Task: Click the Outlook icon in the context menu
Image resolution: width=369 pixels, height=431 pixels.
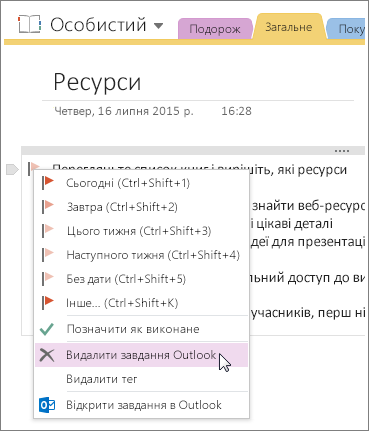Action: click(x=47, y=405)
